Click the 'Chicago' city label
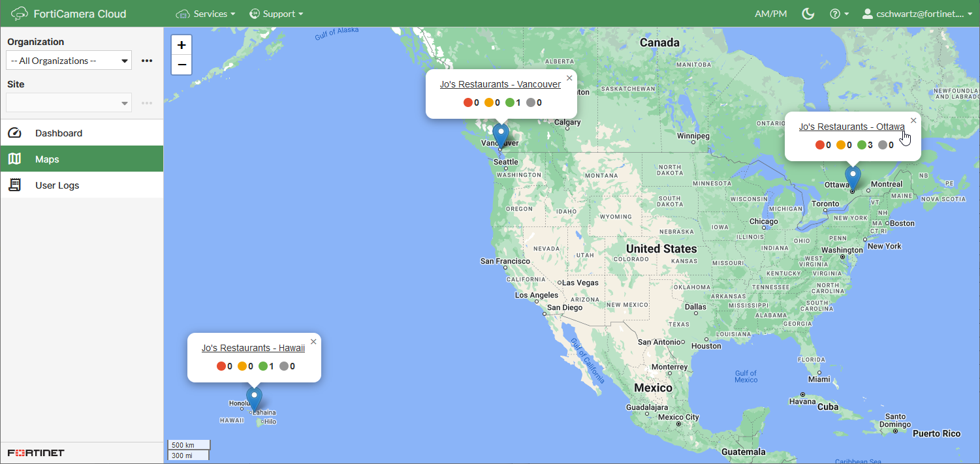The width and height of the screenshot is (980, 464). coord(764,221)
